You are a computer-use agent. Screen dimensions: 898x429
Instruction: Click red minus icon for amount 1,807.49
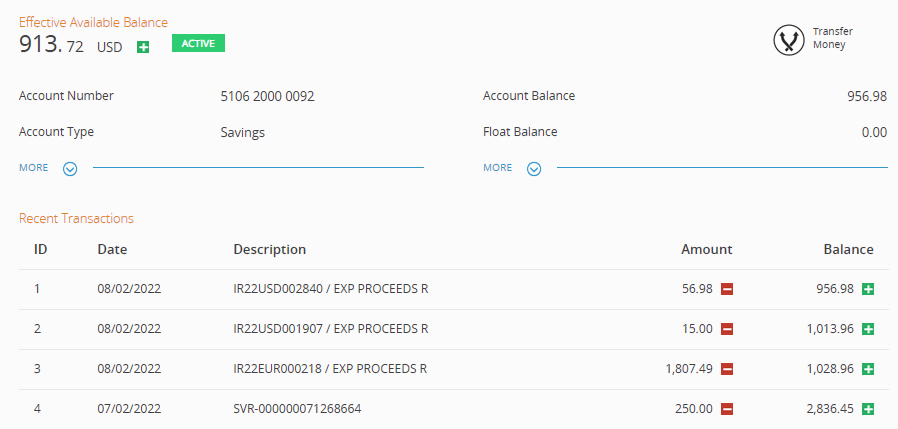pos(727,369)
